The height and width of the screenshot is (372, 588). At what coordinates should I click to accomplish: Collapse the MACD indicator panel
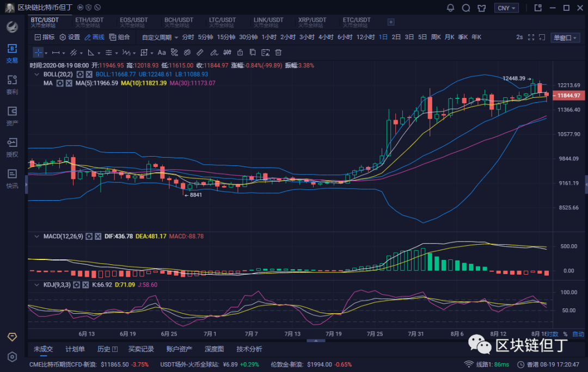pos(36,236)
